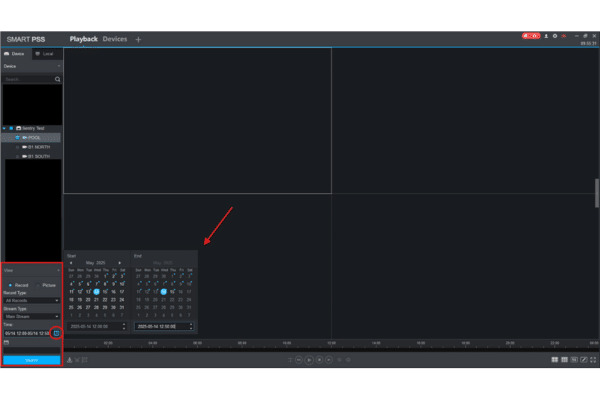Click the blue Search button
This screenshot has height=400, width=600.
click(x=32, y=360)
